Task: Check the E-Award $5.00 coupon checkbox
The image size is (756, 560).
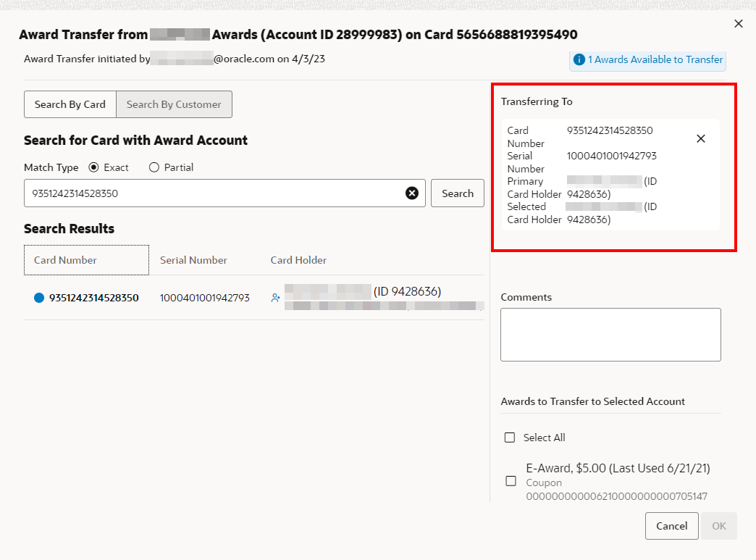Action: [x=511, y=481]
